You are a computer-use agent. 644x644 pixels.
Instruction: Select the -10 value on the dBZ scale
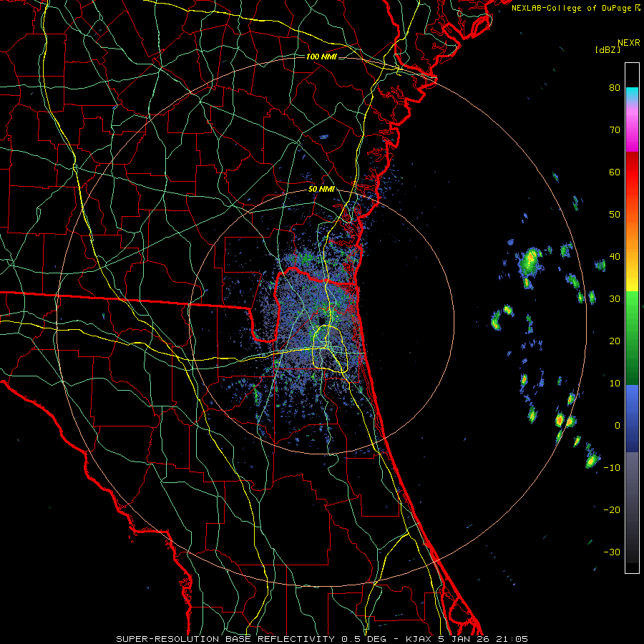click(612, 468)
